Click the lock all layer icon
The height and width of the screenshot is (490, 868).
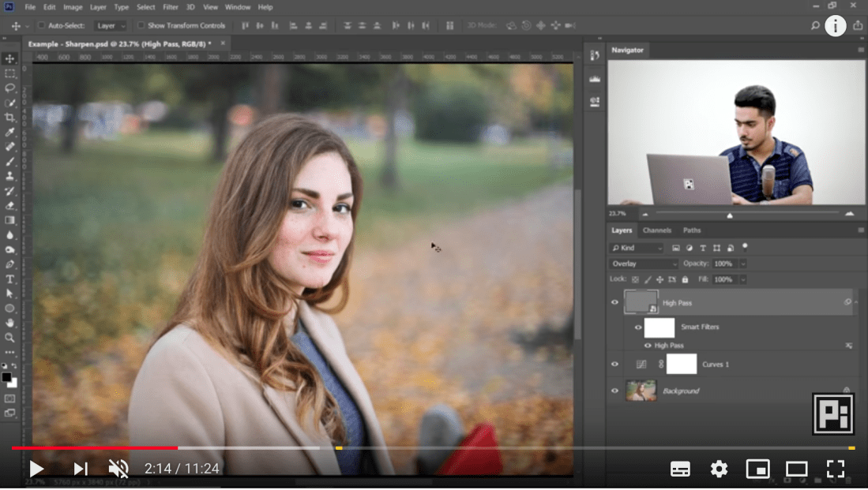coord(685,279)
